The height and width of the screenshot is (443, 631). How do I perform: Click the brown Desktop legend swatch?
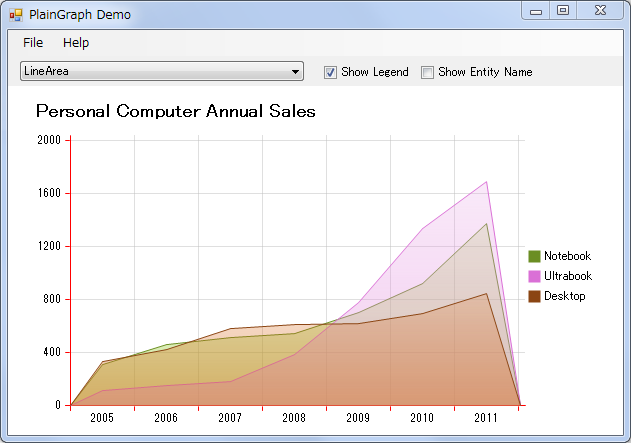pos(534,296)
